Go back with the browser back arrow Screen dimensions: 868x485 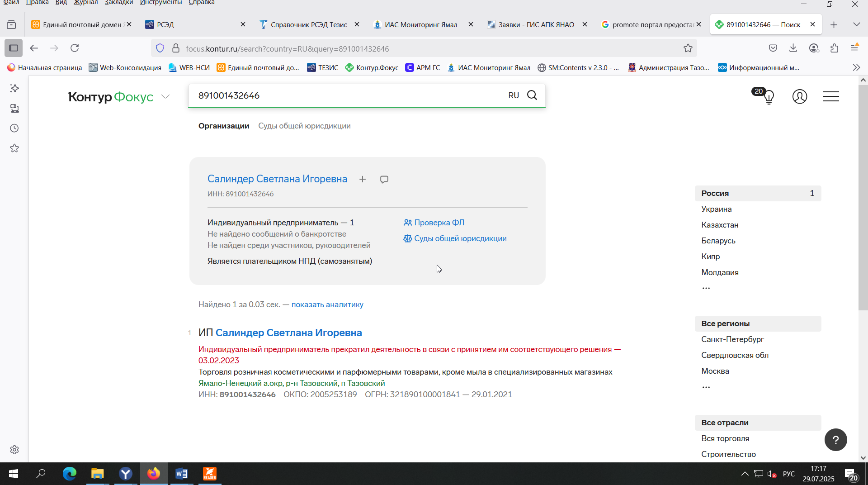point(34,48)
